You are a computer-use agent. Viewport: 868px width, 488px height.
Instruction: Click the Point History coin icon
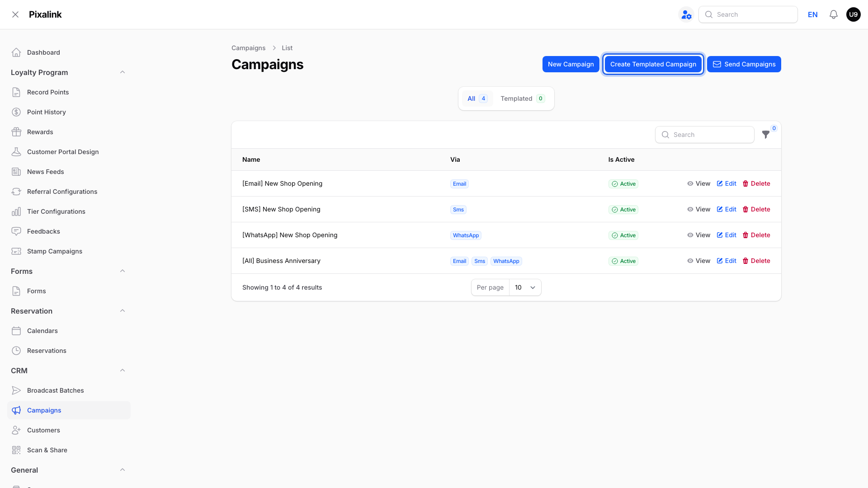point(16,112)
